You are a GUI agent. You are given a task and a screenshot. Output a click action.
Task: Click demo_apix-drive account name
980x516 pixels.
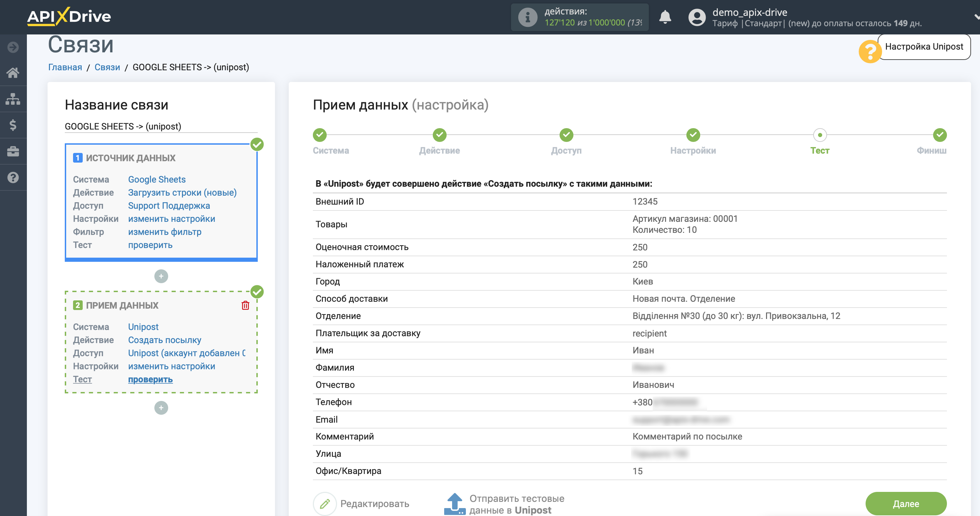coord(750,12)
